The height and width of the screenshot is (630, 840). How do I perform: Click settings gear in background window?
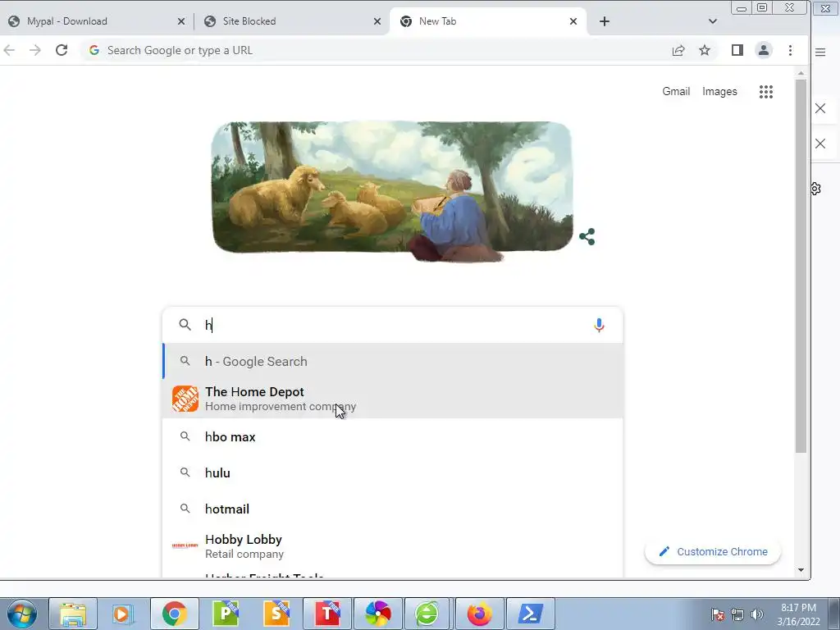[816, 189]
